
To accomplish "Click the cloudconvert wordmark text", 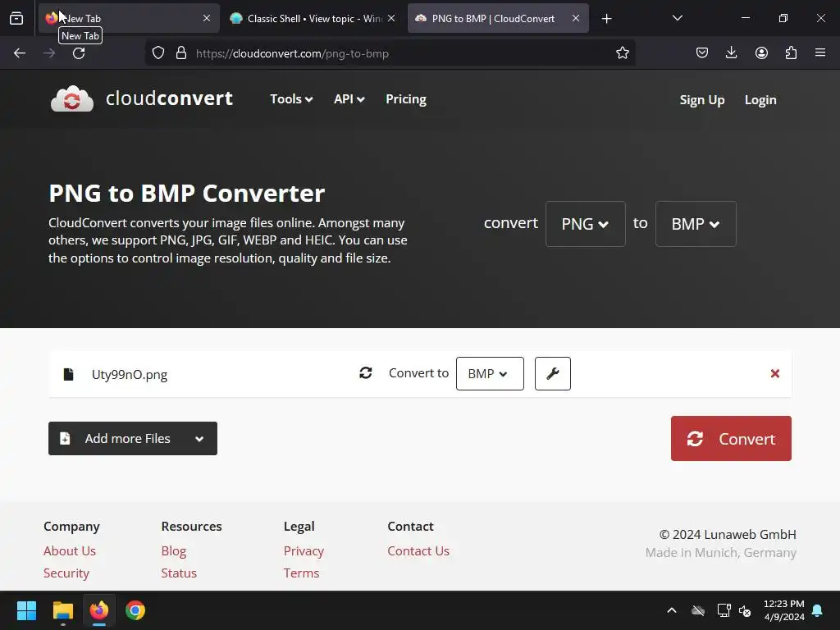I will tap(169, 98).
